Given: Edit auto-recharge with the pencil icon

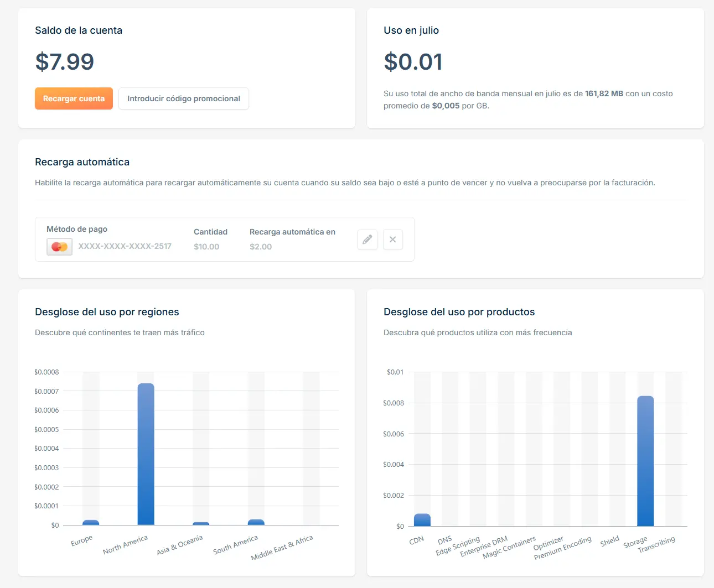Looking at the screenshot, I should 368,240.
